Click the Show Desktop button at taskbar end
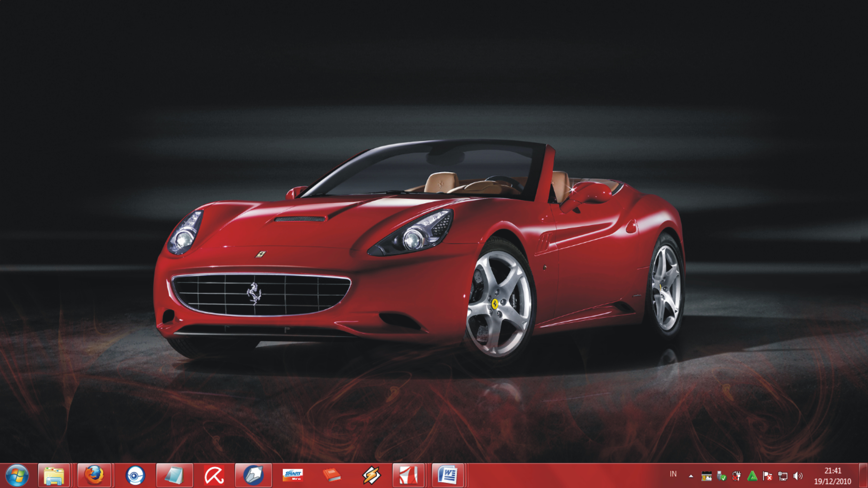The width and height of the screenshot is (868, 488). [x=863, y=476]
